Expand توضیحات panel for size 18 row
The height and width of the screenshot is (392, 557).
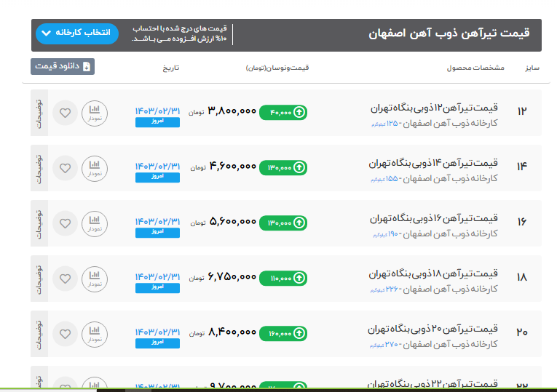40,279
